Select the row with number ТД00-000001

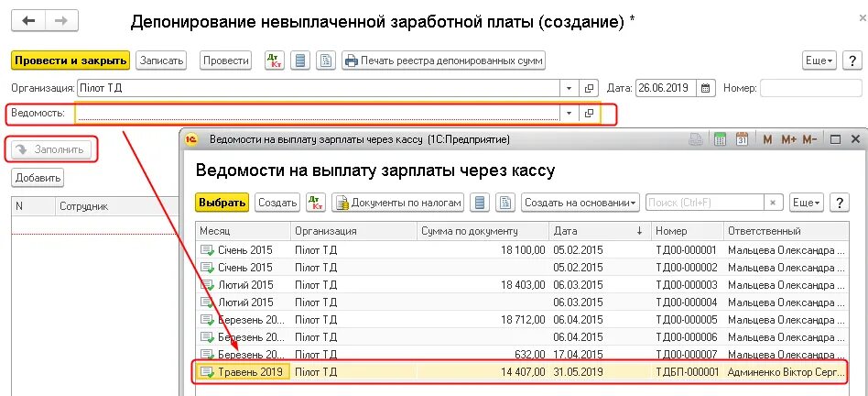tap(522, 249)
